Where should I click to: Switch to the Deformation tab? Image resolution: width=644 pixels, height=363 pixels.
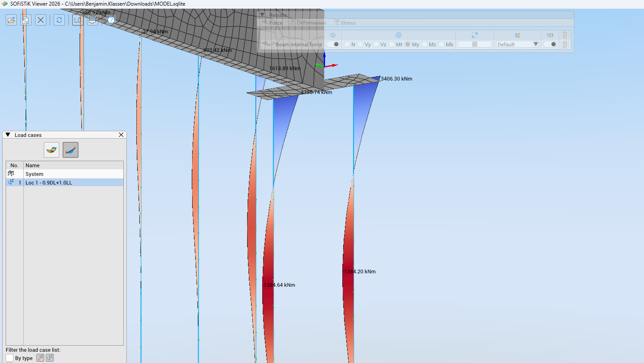click(x=308, y=23)
